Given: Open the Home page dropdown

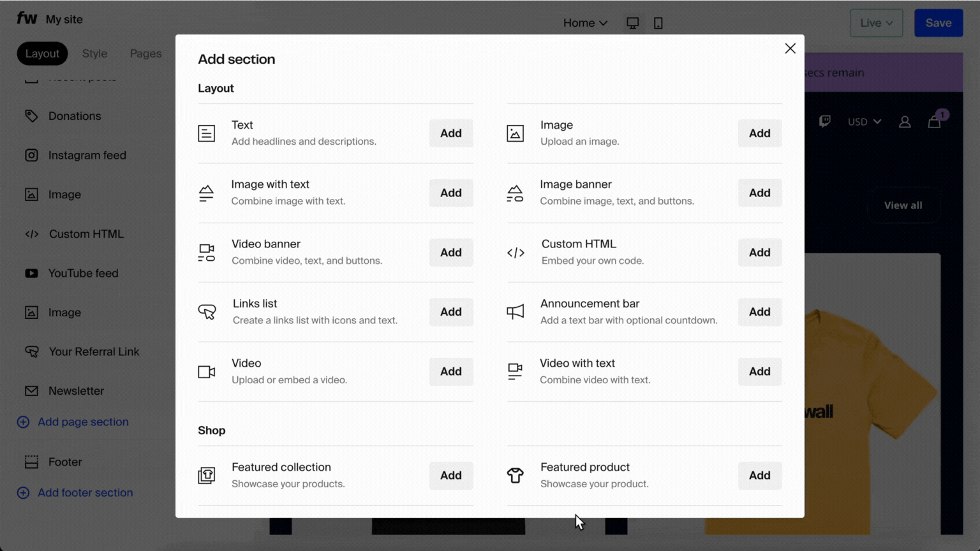Looking at the screenshot, I should pyautogui.click(x=585, y=23).
